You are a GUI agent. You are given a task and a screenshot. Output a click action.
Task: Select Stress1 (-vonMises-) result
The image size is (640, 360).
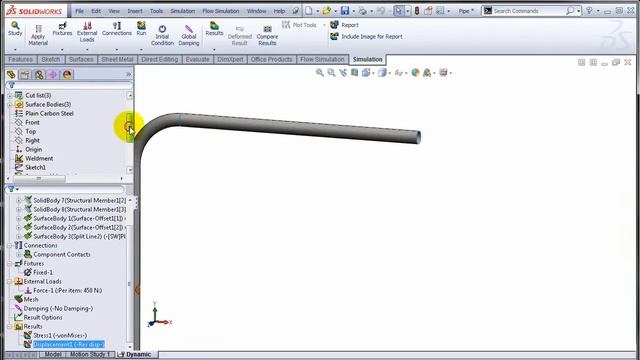pos(60,335)
